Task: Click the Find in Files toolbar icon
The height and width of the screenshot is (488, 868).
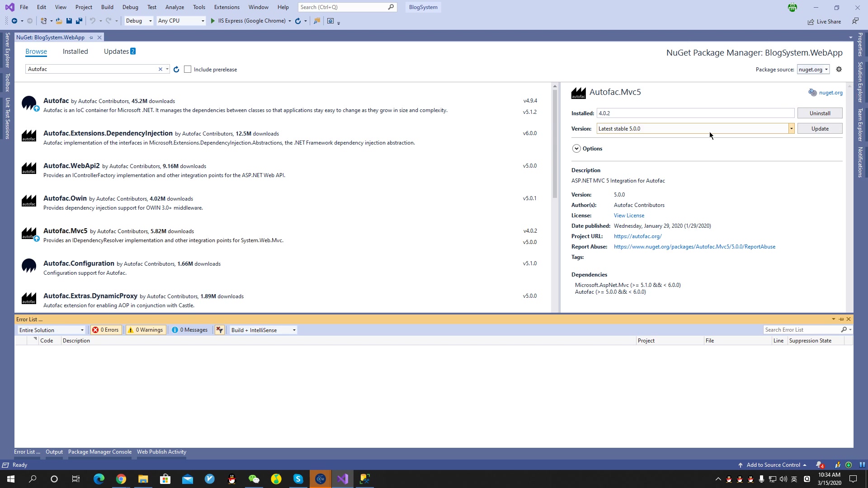Action: click(317, 21)
